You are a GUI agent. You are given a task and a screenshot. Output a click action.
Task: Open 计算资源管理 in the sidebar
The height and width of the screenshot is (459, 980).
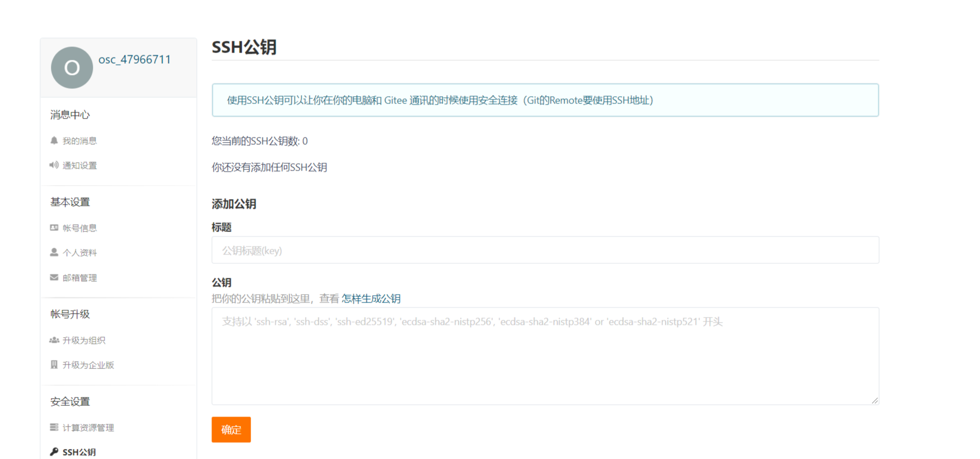click(88, 428)
